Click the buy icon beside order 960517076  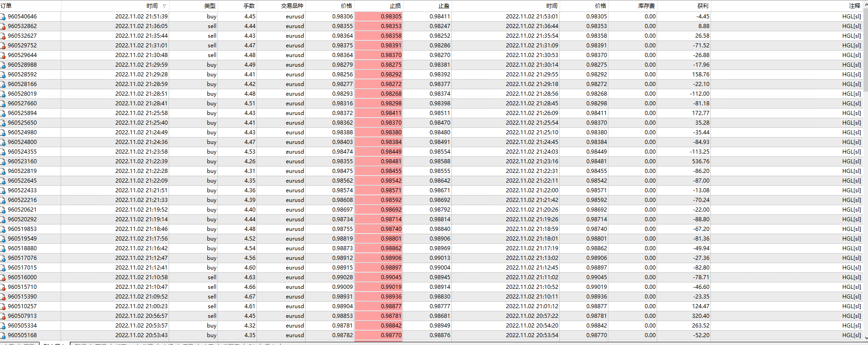click(3, 258)
